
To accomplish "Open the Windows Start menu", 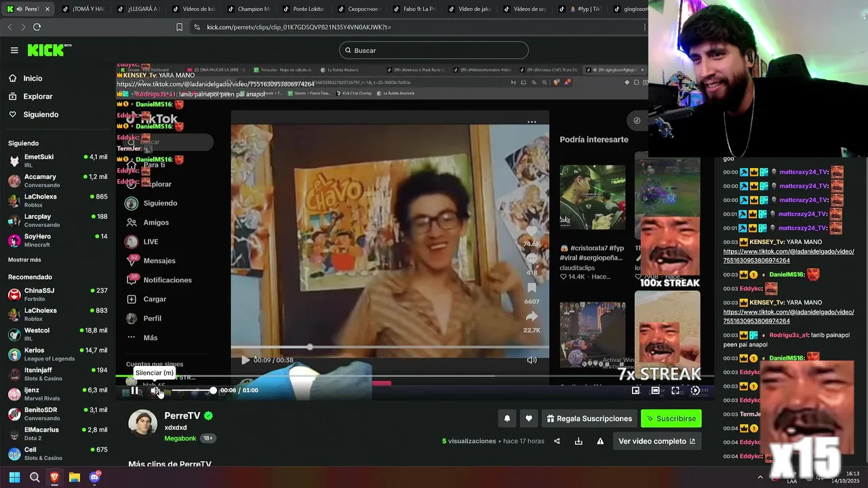I will click(14, 477).
